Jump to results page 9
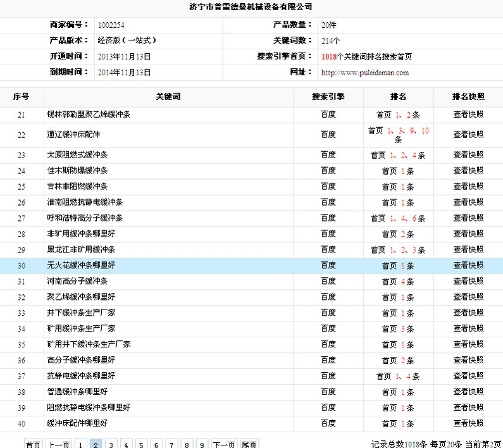This screenshot has height=448, width=503. point(202,444)
